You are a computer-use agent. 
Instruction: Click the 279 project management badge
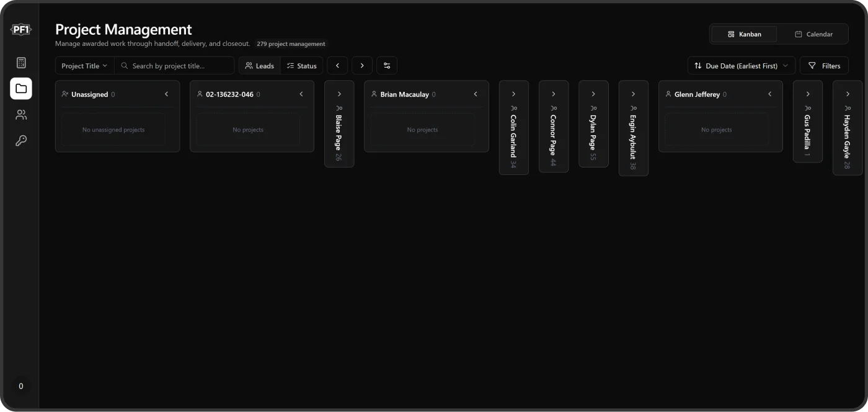tap(291, 44)
